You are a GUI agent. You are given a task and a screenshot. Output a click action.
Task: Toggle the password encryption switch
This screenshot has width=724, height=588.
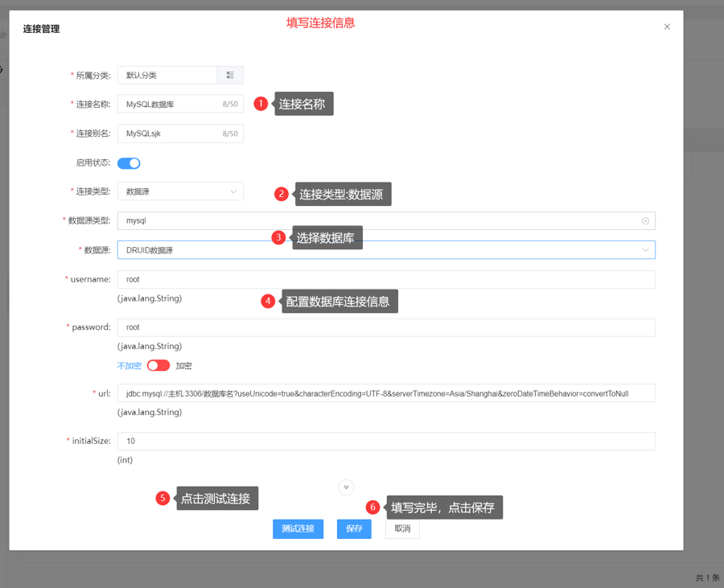158,365
